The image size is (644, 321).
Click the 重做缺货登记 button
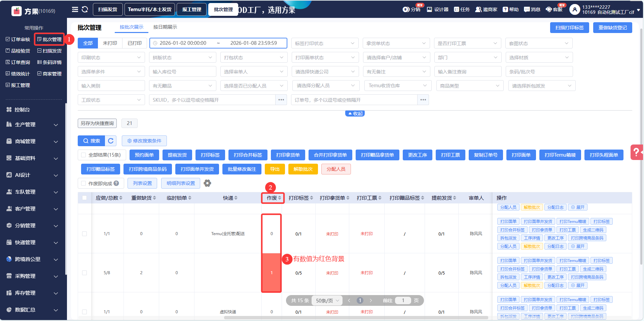point(613,28)
